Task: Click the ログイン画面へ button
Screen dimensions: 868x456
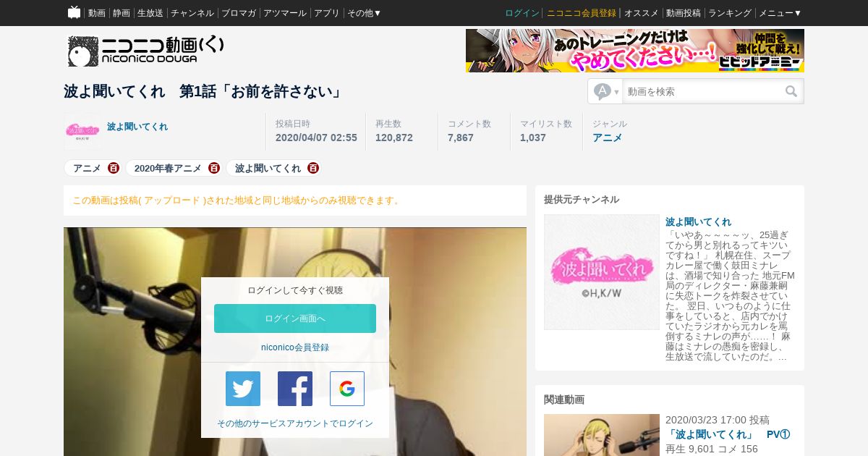Action: (x=295, y=318)
